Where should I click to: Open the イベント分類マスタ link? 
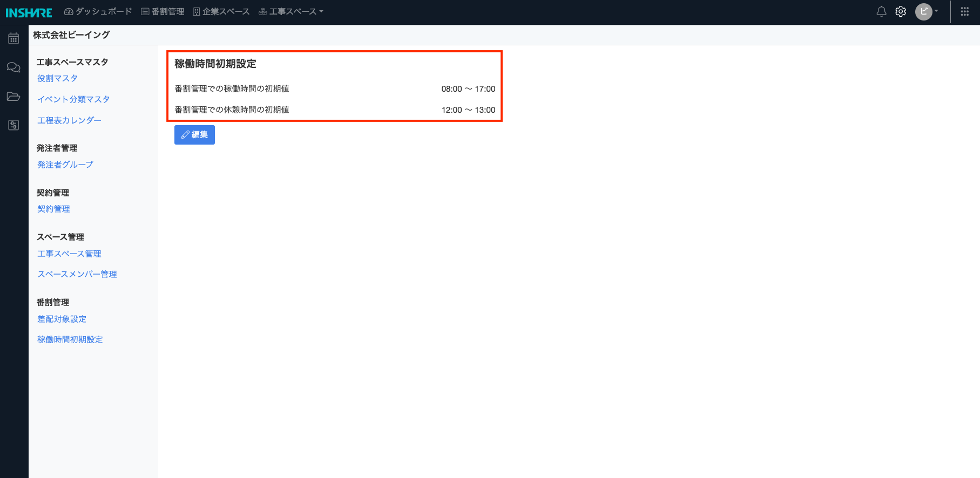[73, 99]
